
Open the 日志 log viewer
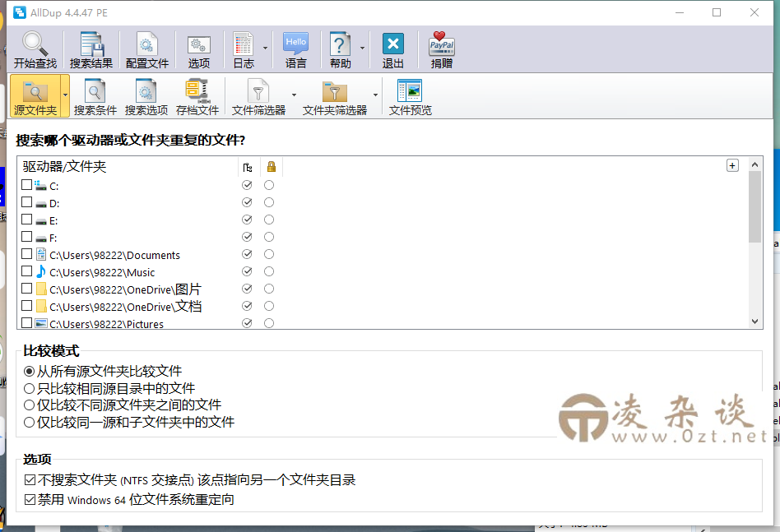[244, 49]
